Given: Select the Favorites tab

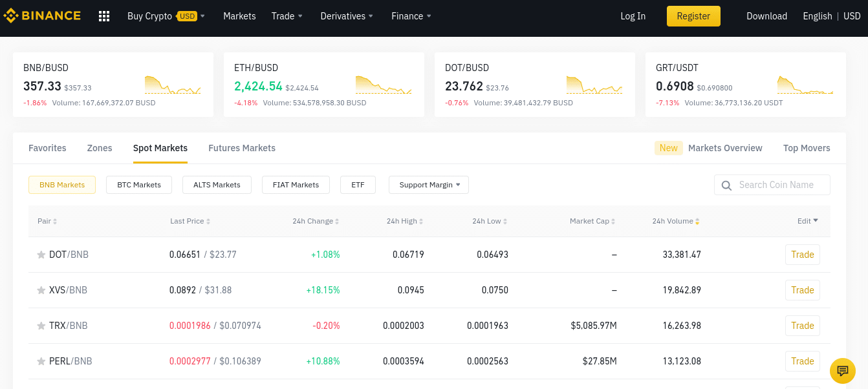Looking at the screenshot, I should (47, 148).
